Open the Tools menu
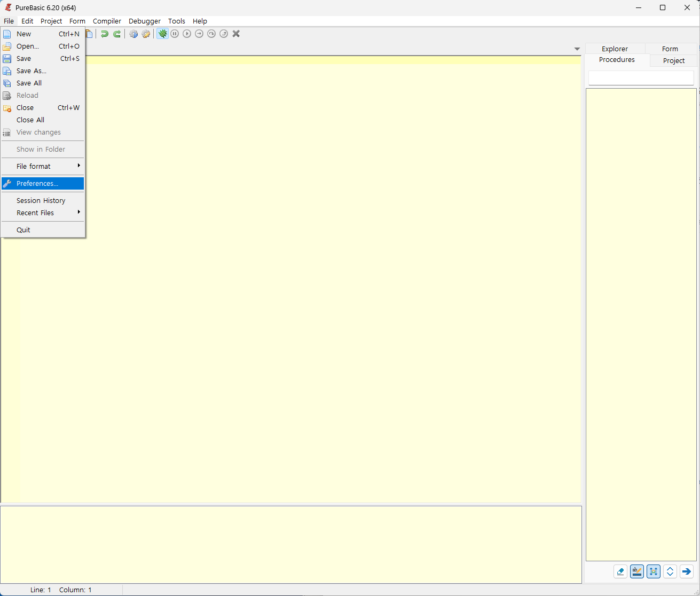 177,21
